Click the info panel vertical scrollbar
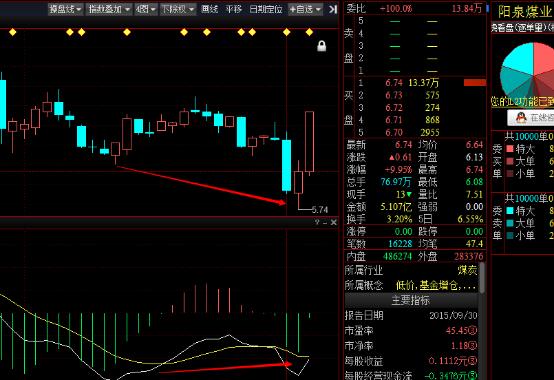The image size is (554, 380). (x=482, y=277)
